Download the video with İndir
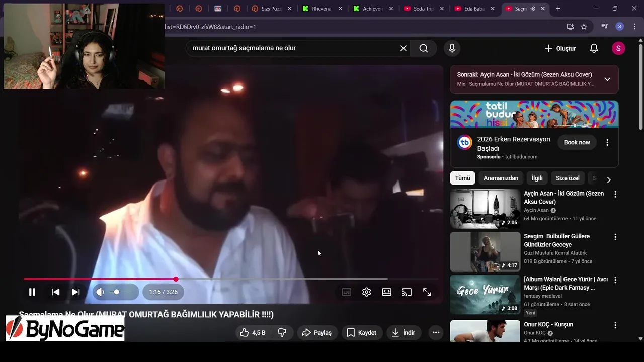644x362 pixels. point(403,333)
